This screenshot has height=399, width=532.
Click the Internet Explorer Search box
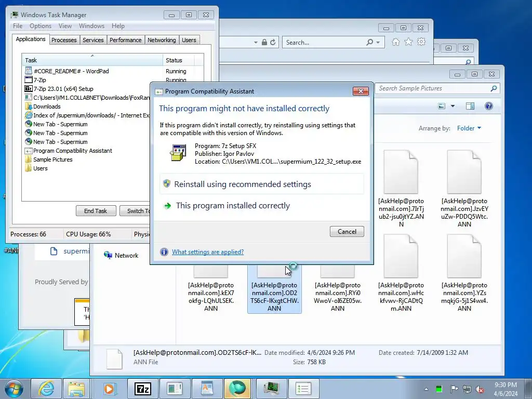click(324, 43)
